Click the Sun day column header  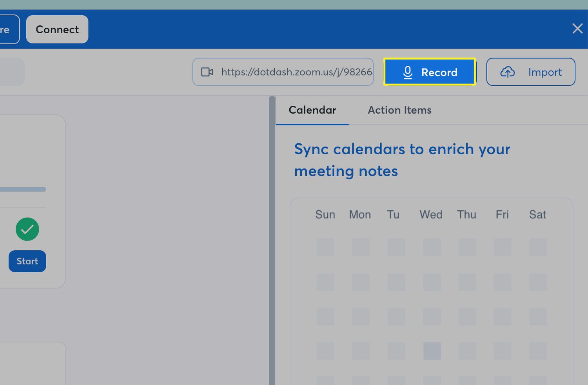[325, 215]
